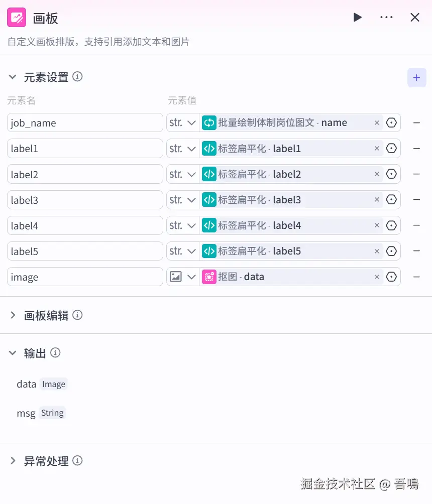Viewport: 432px width, 504px height.
Task: Click the info icon beside 异常处理
Action: (x=77, y=460)
